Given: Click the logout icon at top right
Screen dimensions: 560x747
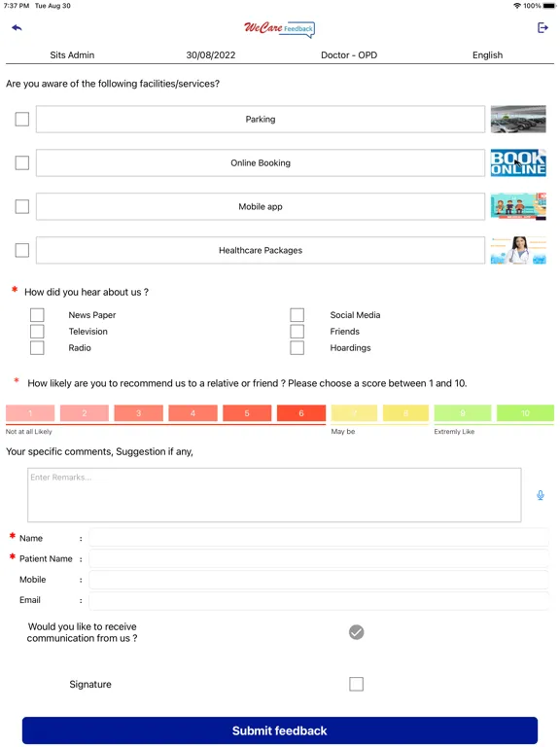Looking at the screenshot, I should pos(542,27).
